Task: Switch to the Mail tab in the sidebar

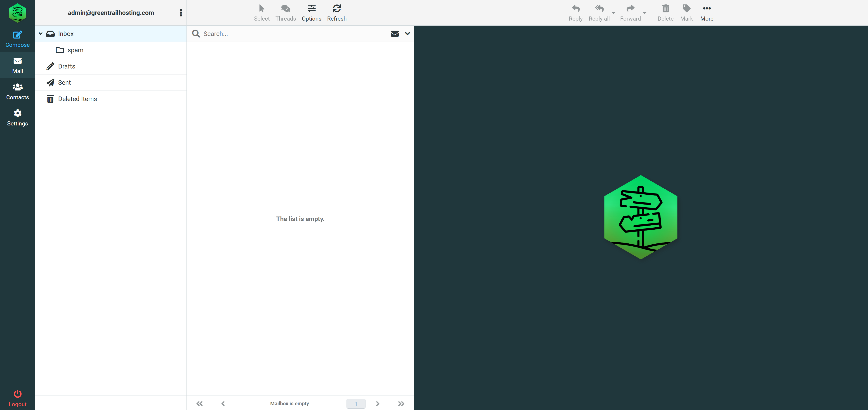Action: click(x=18, y=65)
